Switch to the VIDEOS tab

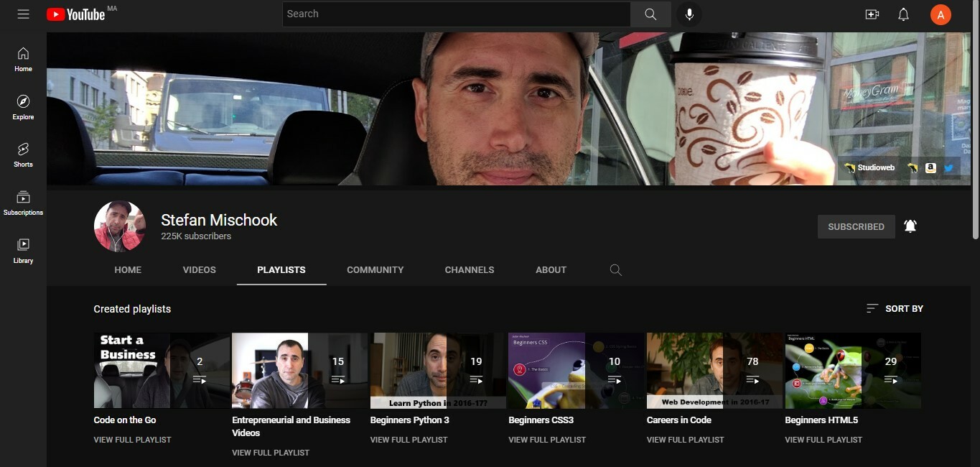(x=199, y=269)
